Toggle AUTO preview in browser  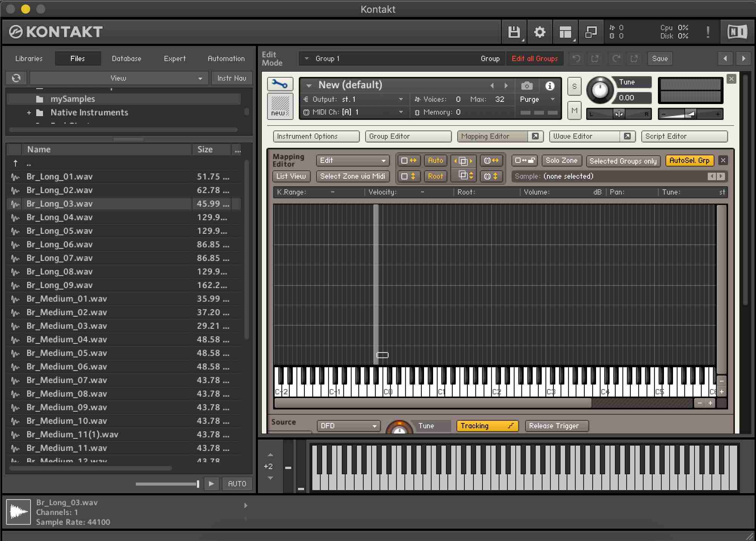pos(237,484)
